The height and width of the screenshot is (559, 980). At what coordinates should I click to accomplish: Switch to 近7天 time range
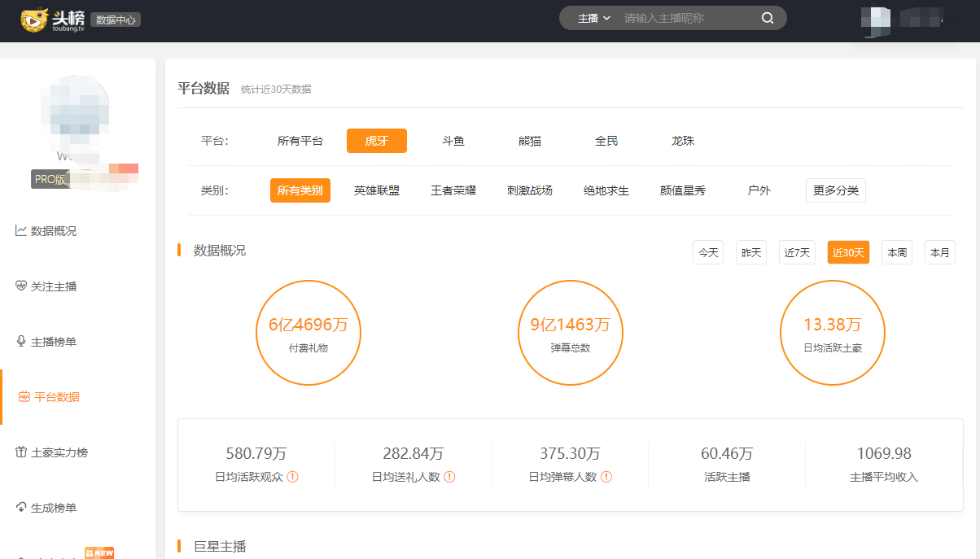pos(797,252)
